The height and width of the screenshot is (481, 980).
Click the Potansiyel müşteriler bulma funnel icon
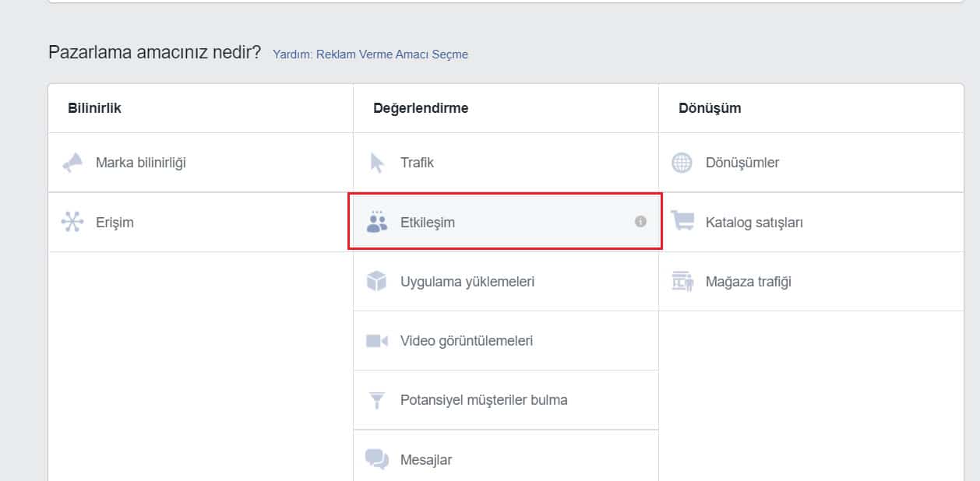coord(375,399)
